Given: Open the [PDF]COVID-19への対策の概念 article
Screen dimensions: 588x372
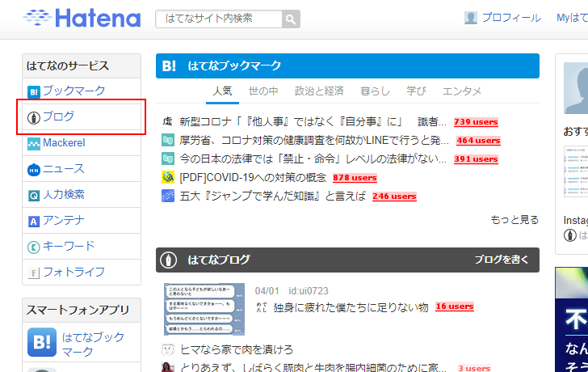Looking at the screenshot, I should click(253, 178).
